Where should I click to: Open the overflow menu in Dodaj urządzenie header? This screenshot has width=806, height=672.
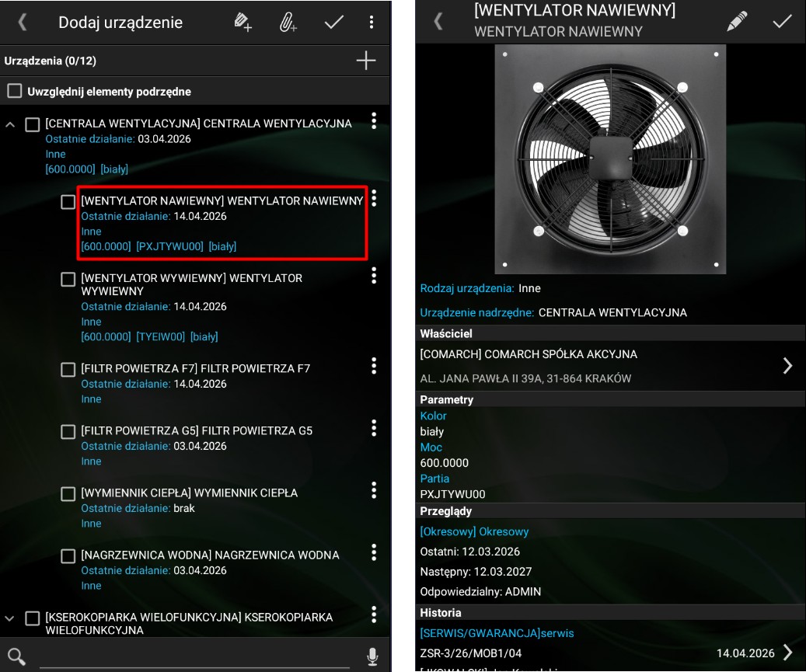pyautogui.click(x=372, y=23)
